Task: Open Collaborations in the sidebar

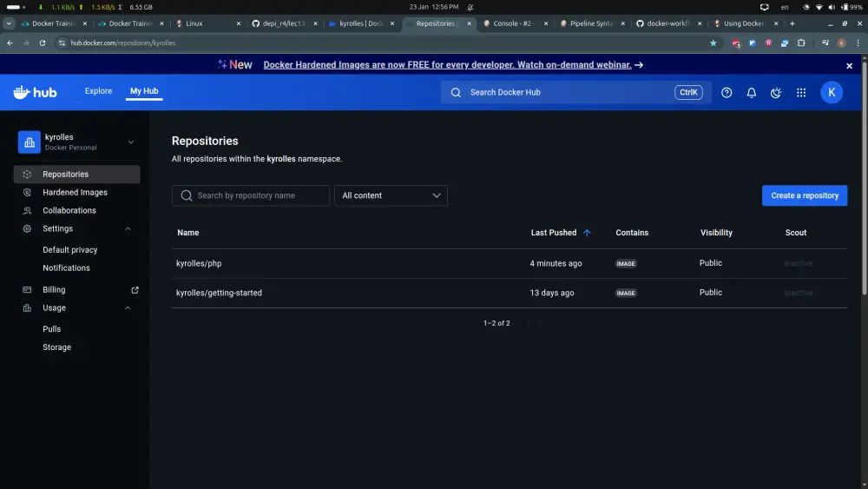Action: click(69, 210)
